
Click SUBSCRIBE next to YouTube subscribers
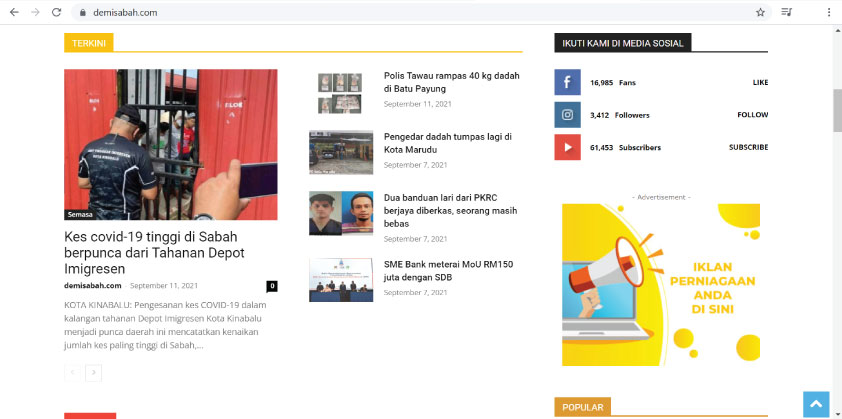tap(748, 147)
